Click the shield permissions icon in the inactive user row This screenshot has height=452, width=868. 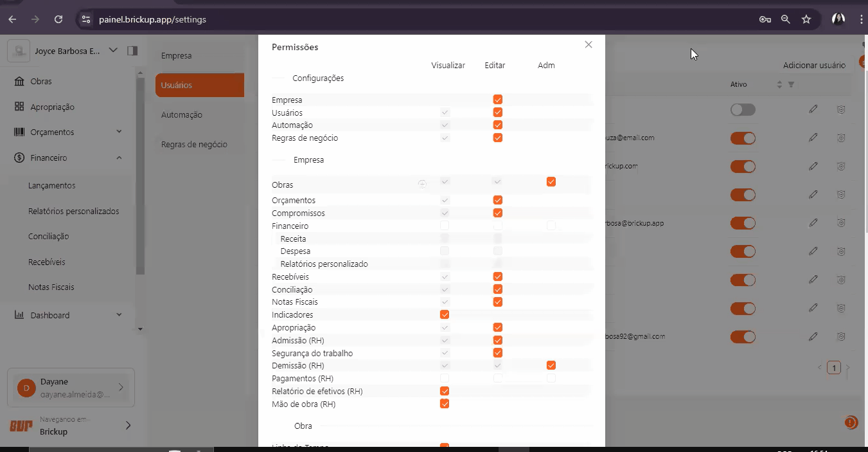pyautogui.click(x=840, y=110)
